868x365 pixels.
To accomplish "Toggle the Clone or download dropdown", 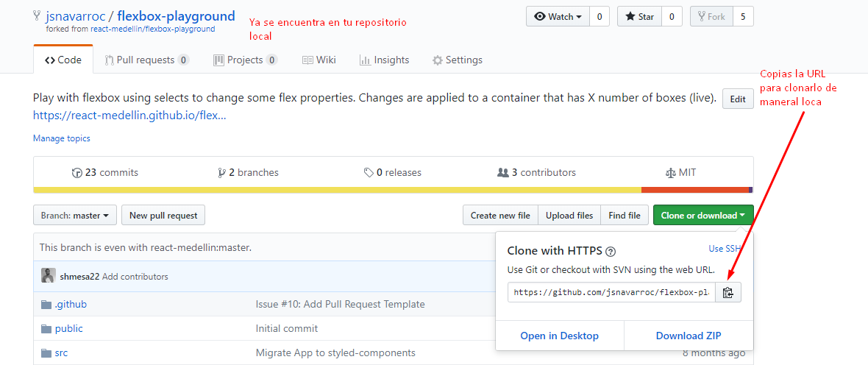I will click(x=703, y=216).
